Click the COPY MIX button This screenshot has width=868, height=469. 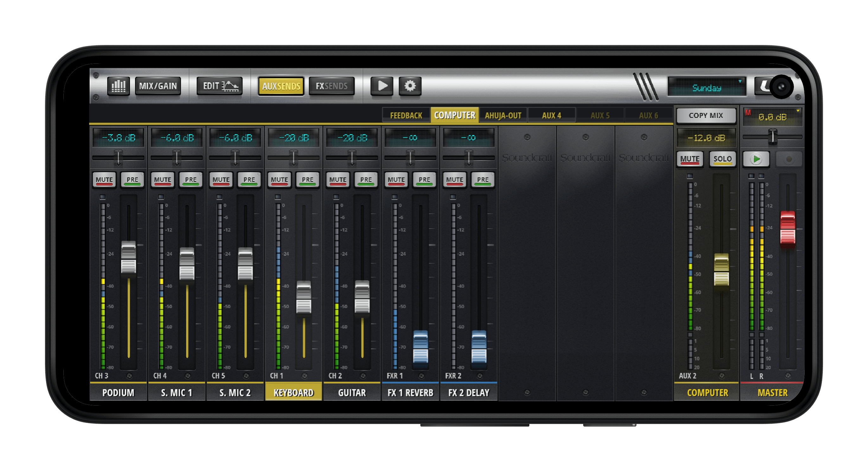pyautogui.click(x=705, y=116)
